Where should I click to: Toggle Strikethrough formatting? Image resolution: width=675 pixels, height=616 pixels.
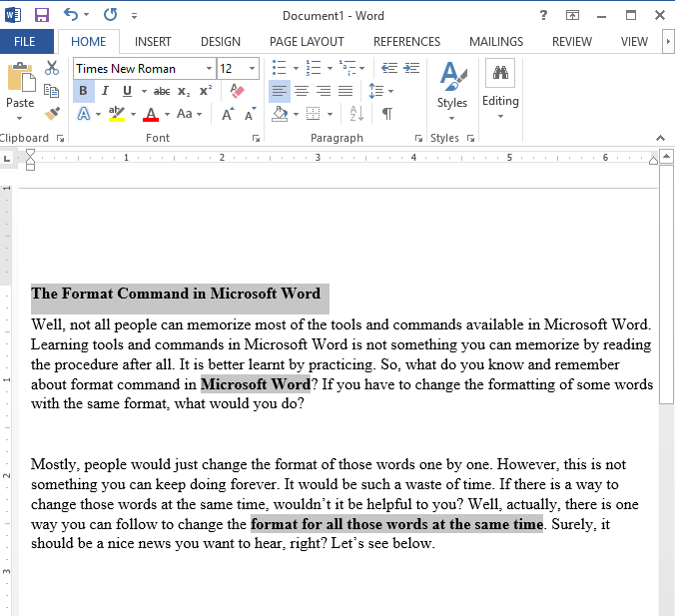click(x=162, y=91)
